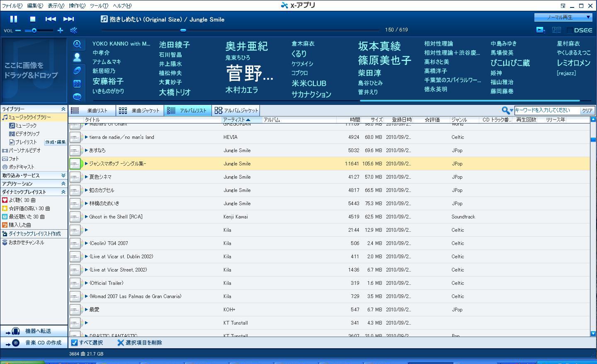The height and width of the screenshot is (364, 597).
Task: Toggle the DSEE sound enhancement
Action: [x=580, y=30]
